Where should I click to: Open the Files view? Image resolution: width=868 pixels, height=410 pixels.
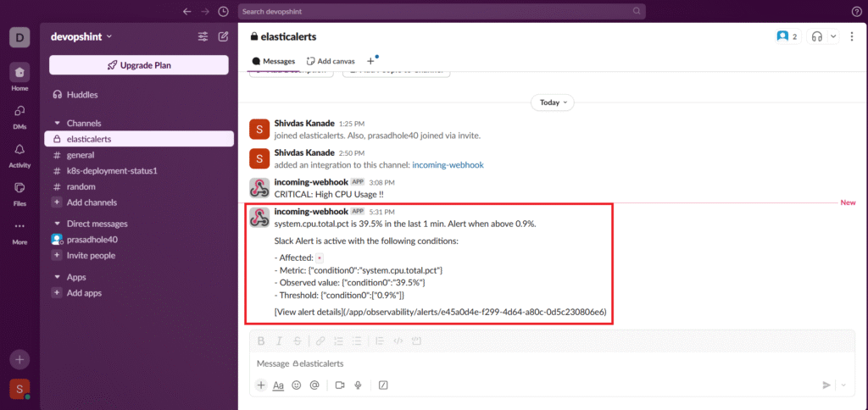(x=19, y=193)
